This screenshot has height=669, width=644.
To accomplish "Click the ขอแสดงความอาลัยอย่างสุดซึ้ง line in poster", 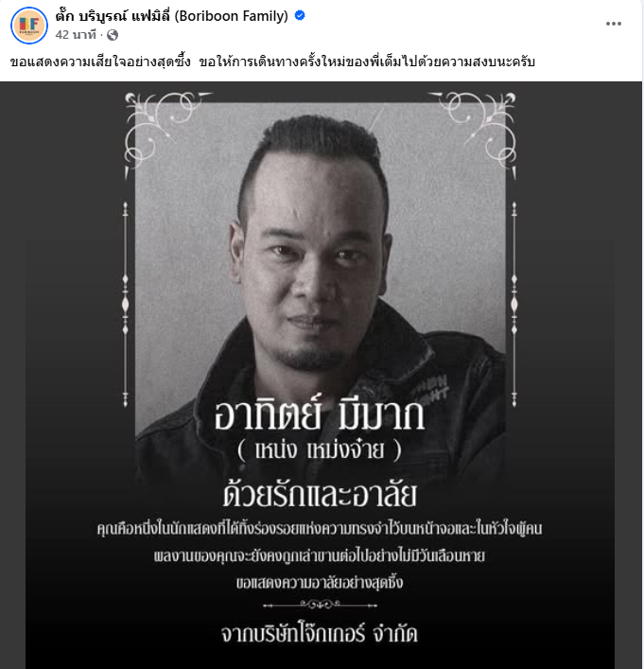I will (x=320, y=582).
